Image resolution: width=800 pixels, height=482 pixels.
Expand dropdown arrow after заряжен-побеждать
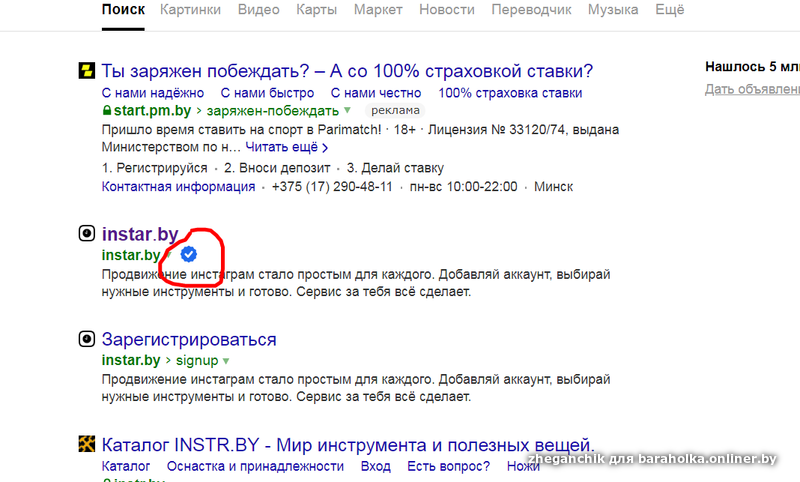[x=347, y=110]
